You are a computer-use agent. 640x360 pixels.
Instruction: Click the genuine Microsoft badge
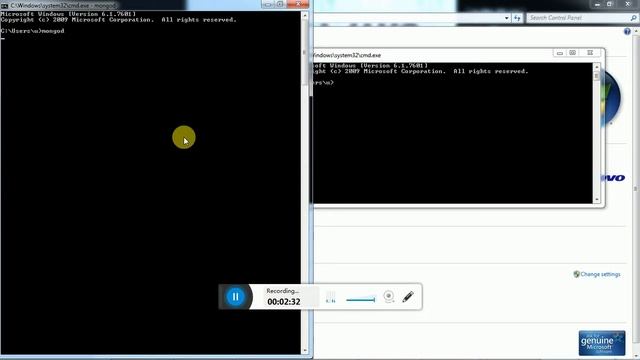click(x=602, y=343)
